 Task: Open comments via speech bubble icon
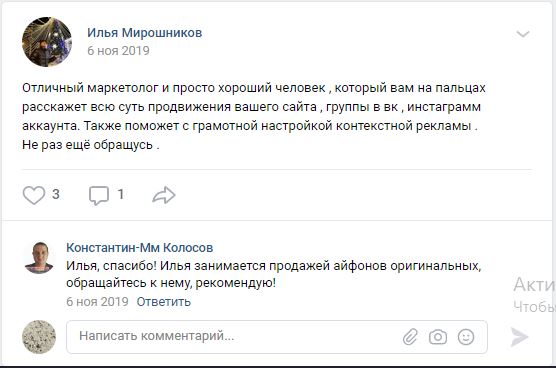(x=99, y=195)
